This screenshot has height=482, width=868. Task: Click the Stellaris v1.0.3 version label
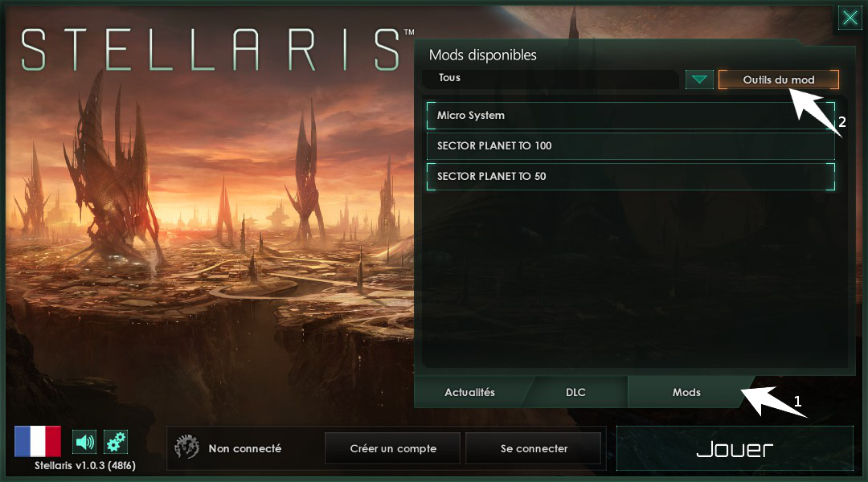pos(84,465)
